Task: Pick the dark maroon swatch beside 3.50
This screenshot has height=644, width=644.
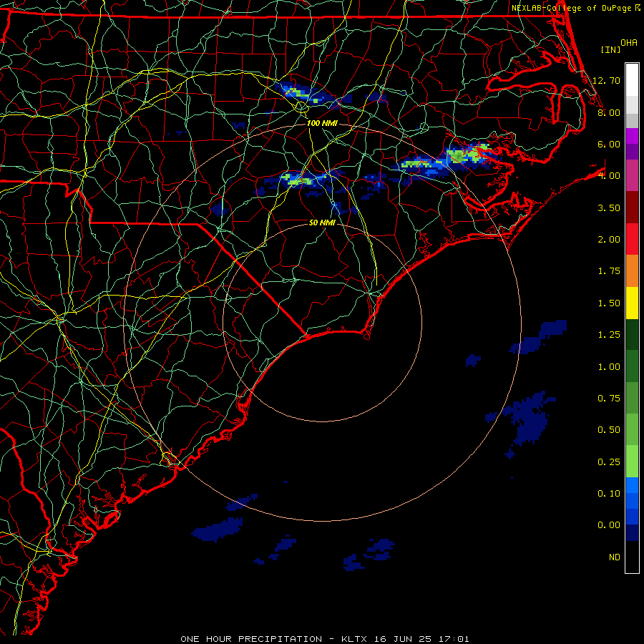Action: click(632, 208)
